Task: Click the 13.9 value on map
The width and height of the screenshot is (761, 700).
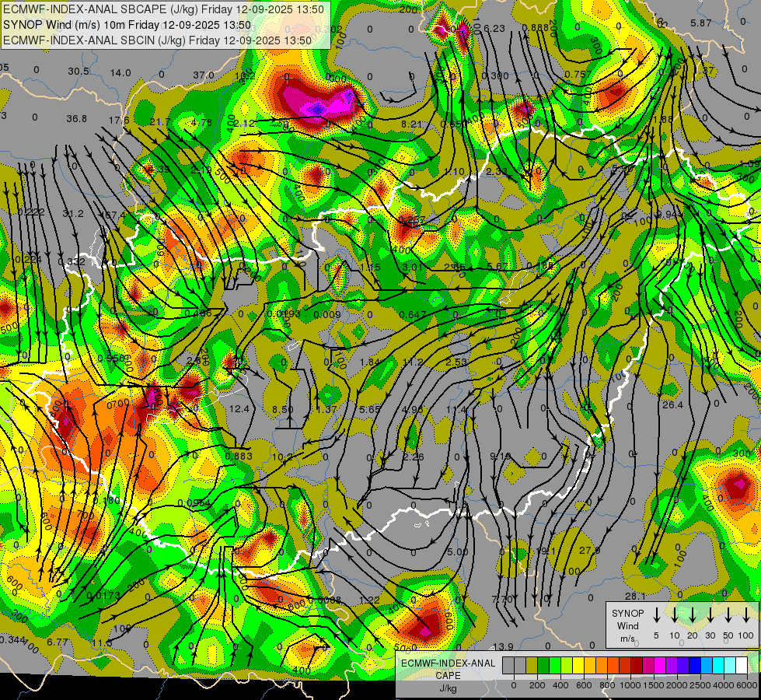Action: point(503,646)
